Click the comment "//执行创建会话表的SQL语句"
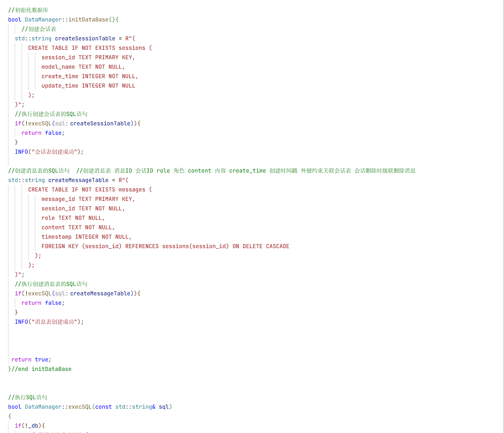 (x=51, y=114)
